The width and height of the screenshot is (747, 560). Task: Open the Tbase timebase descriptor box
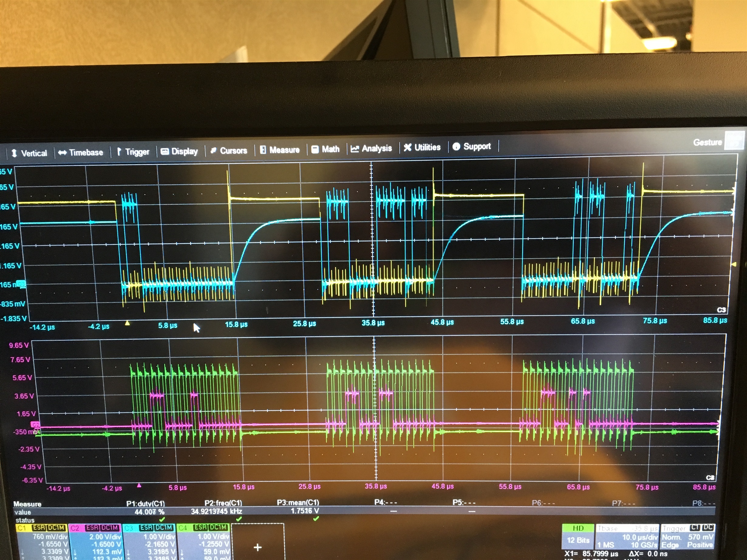tap(627, 536)
